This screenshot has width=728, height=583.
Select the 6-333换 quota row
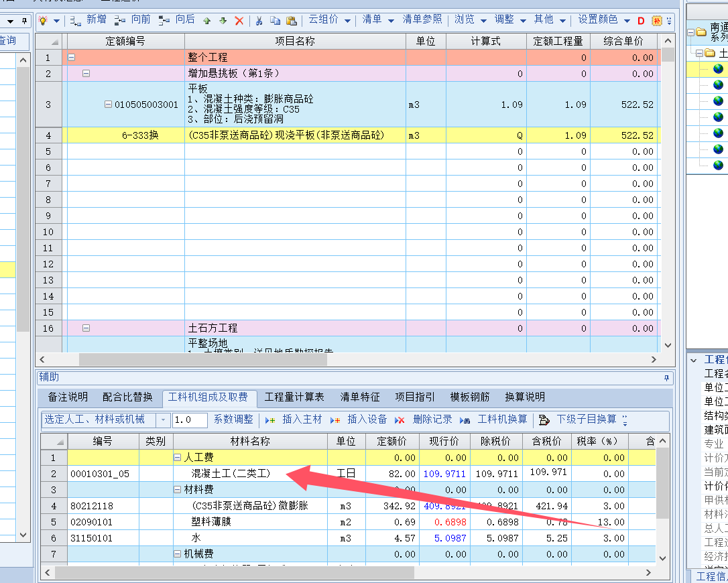coord(347,135)
